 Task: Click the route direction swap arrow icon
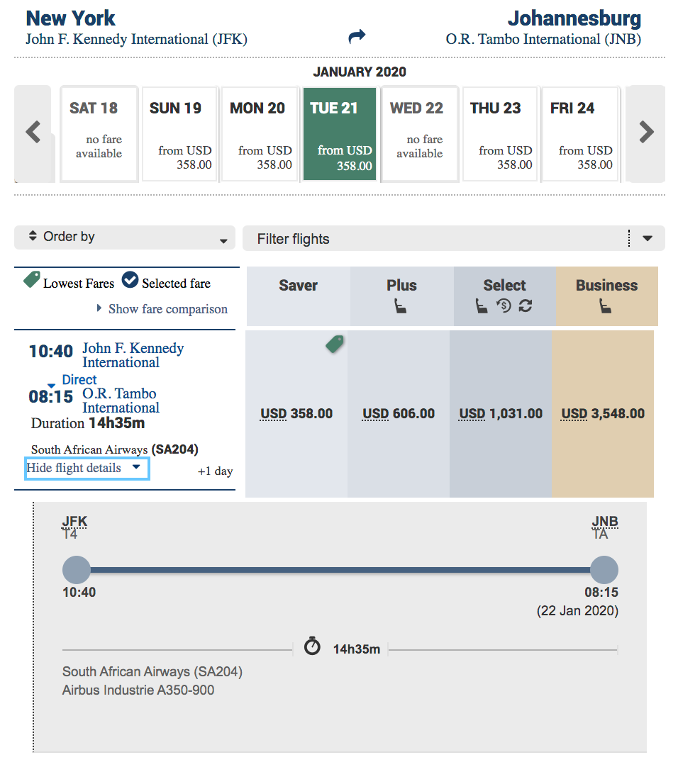click(x=357, y=36)
